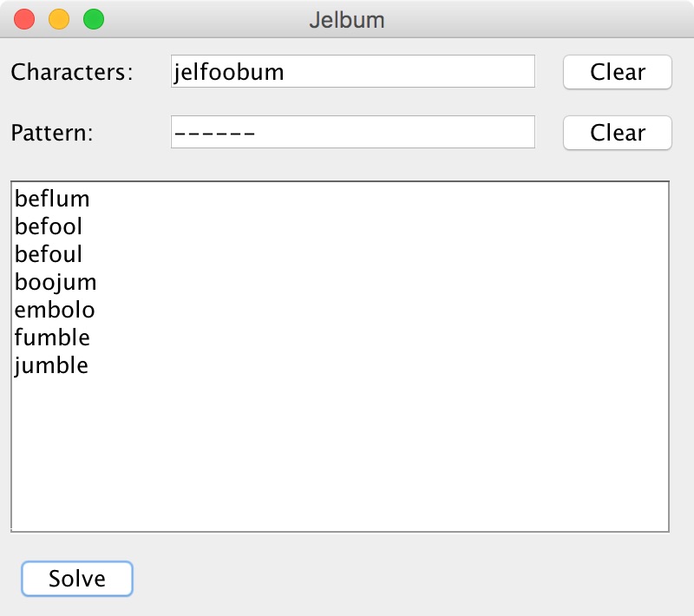
Task: Click the Jelbum window title
Action: (347, 19)
